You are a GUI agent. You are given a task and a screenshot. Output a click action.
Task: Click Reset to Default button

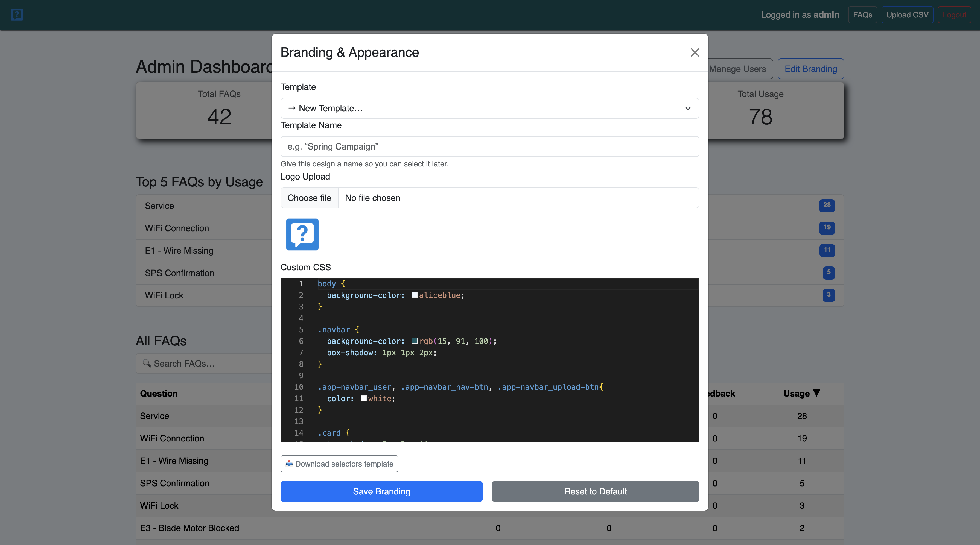(595, 491)
